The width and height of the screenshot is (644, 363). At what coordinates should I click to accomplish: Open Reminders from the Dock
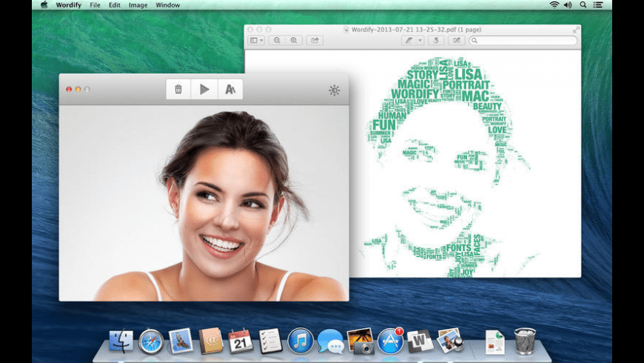(270, 341)
